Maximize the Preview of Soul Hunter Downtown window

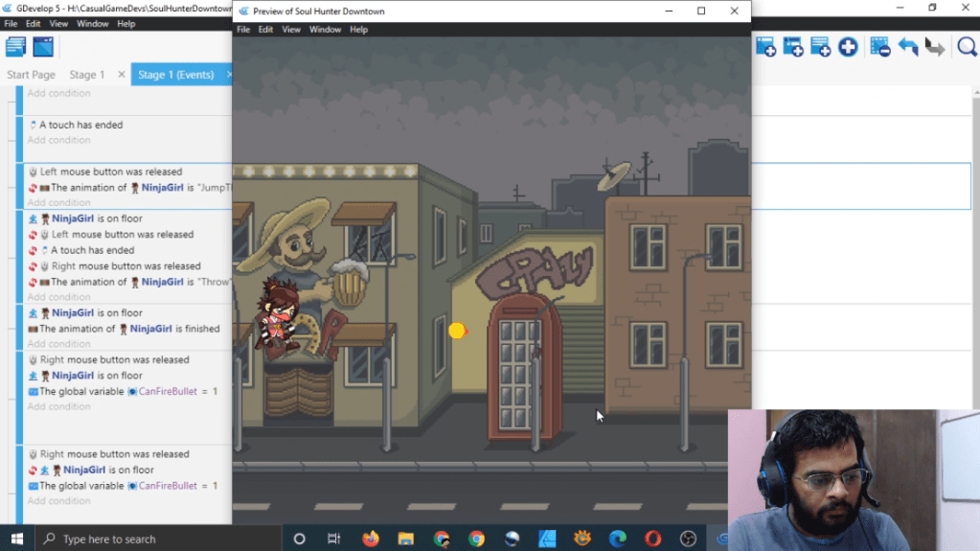[701, 11]
